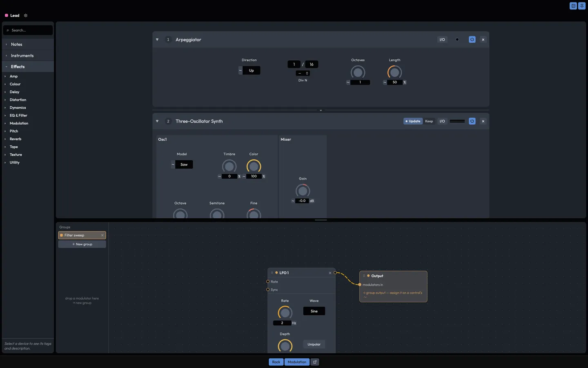Click the LFO 1 Sync input port
Viewport: 588px width, 368px height.
(x=268, y=289)
